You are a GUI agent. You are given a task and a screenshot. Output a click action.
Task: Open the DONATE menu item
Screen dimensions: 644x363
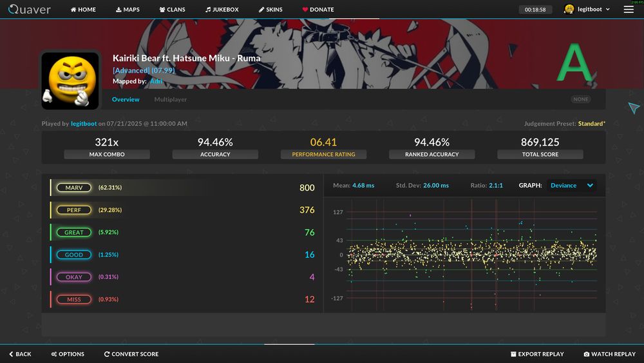(x=318, y=10)
